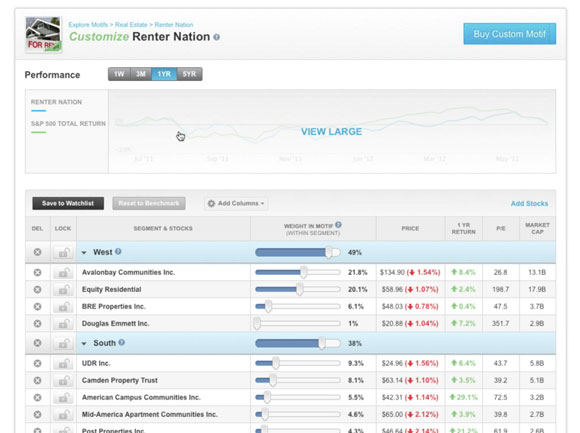Remove UDR Inc. from motif
Screen dimensions: 580x433
click(x=37, y=363)
